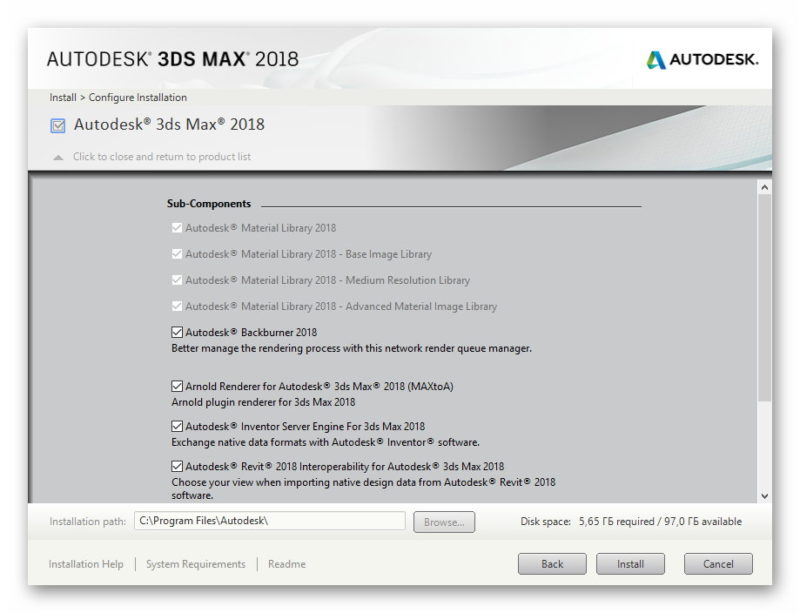
Task: Open System Requirements link
Action: [x=195, y=564]
